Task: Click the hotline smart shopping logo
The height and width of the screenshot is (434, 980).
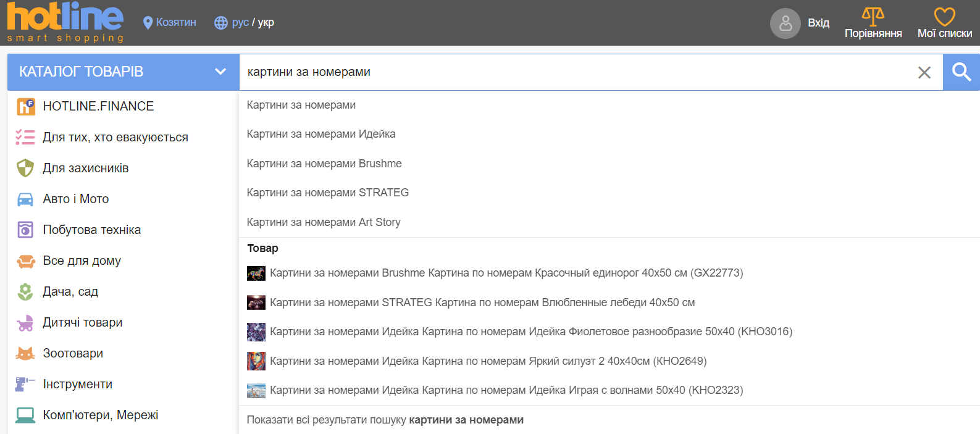Action: tap(65, 22)
